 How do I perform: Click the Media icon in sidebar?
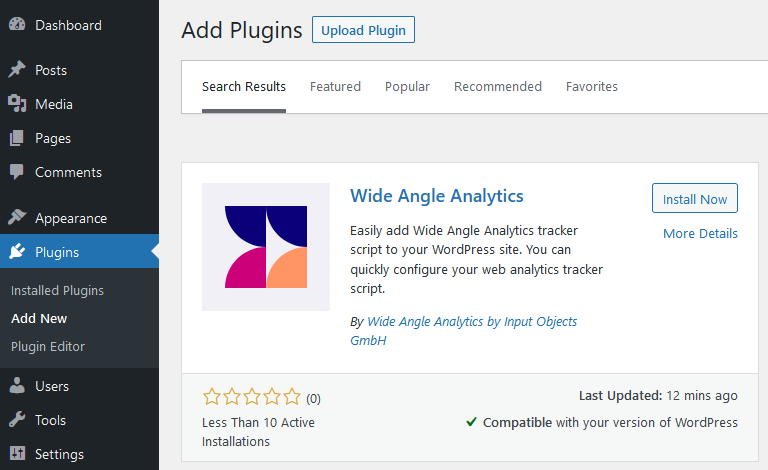tap(17, 104)
